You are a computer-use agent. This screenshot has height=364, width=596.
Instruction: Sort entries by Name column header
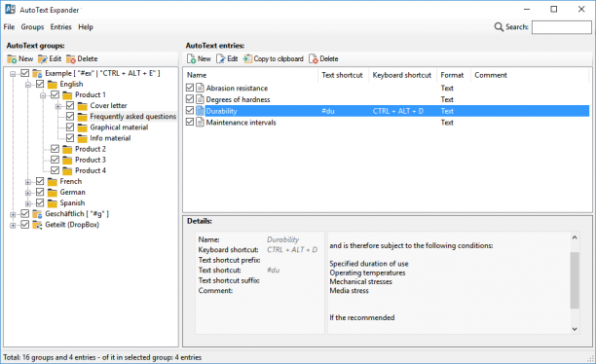[250, 75]
